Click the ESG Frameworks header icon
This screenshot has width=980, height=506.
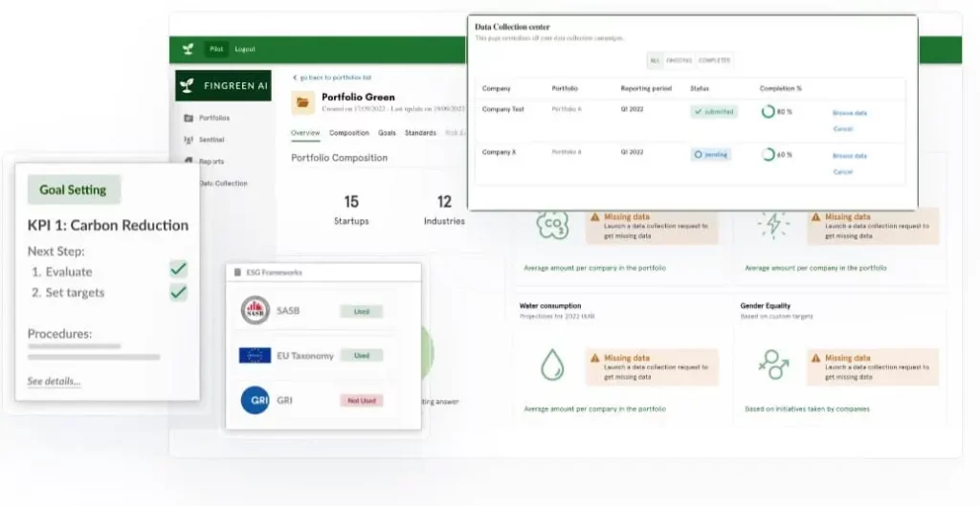pyautogui.click(x=237, y=273)
